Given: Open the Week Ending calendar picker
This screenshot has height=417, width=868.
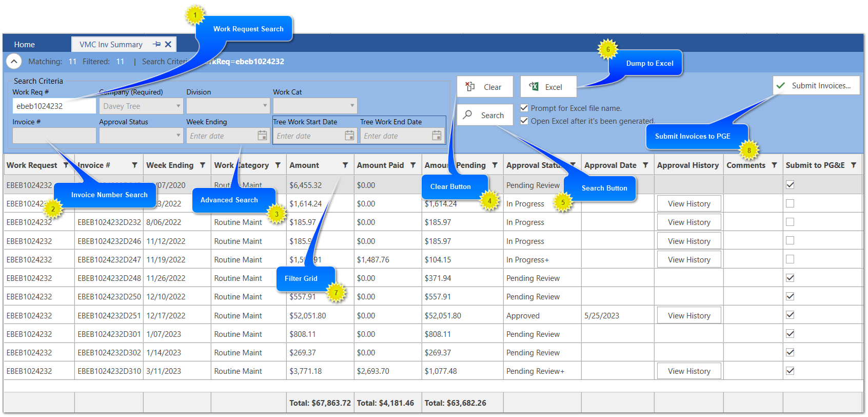Looking at the screenshot, I should [262, 136].
